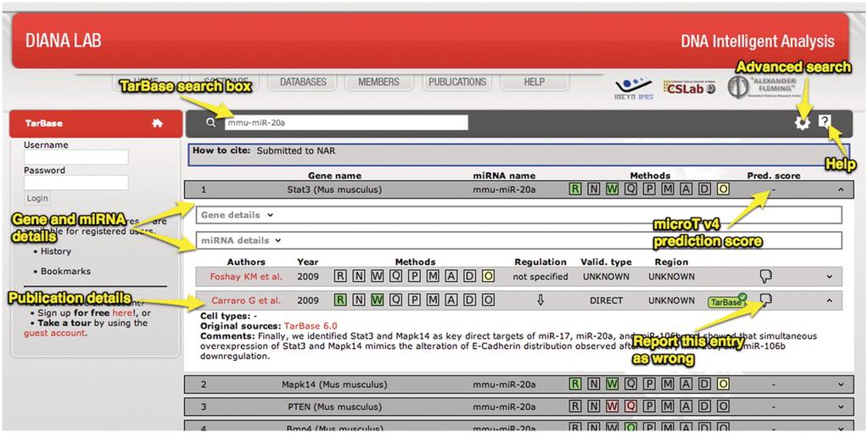Image resolution: width=868 pixels, height=433 pixels.
Task: Click the Login button
Action: coord(37,198)
